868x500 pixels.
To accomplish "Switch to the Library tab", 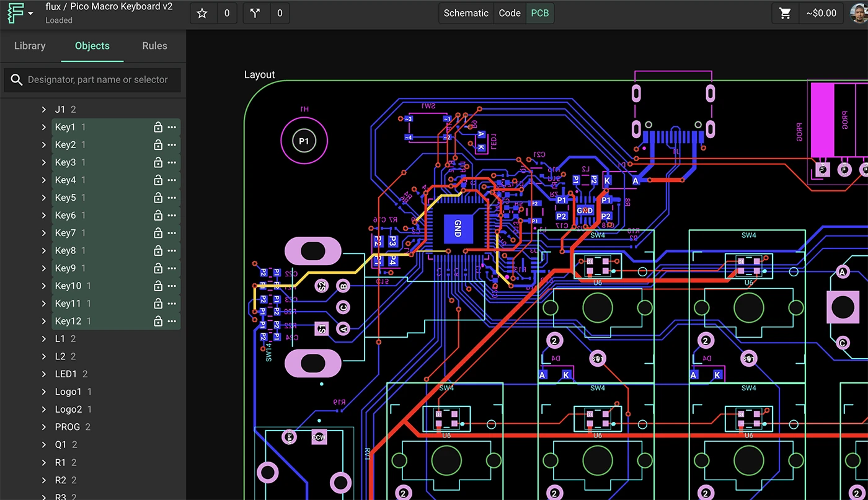I will click(x=30, y=46).
